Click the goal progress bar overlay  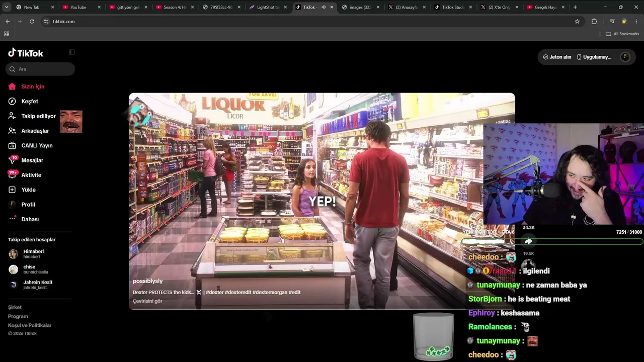pyautogui.click(x=552, y=241)
